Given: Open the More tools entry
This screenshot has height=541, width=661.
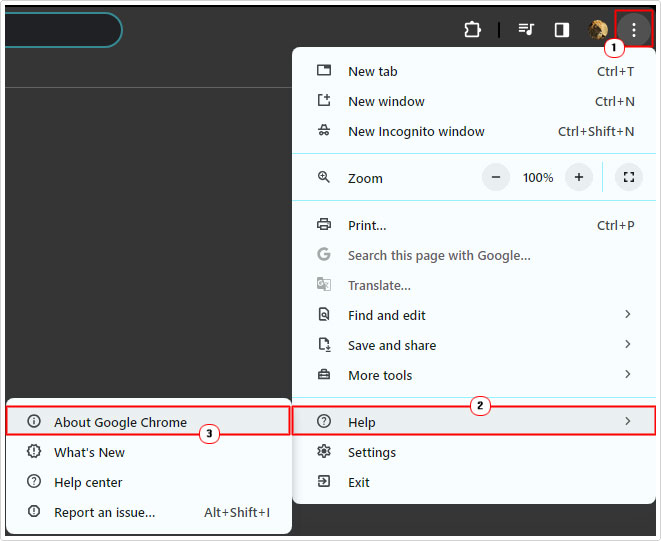Looking at the screenshot, I should 474,375.
